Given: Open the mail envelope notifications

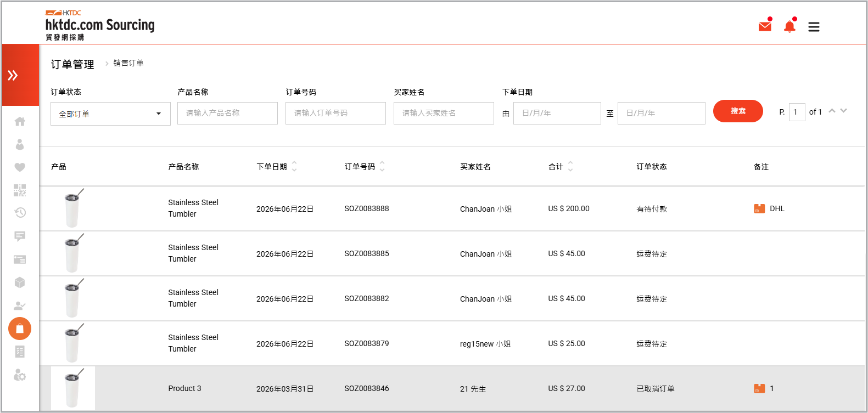Looking at the screenshot, I should (x=765, y=26).
